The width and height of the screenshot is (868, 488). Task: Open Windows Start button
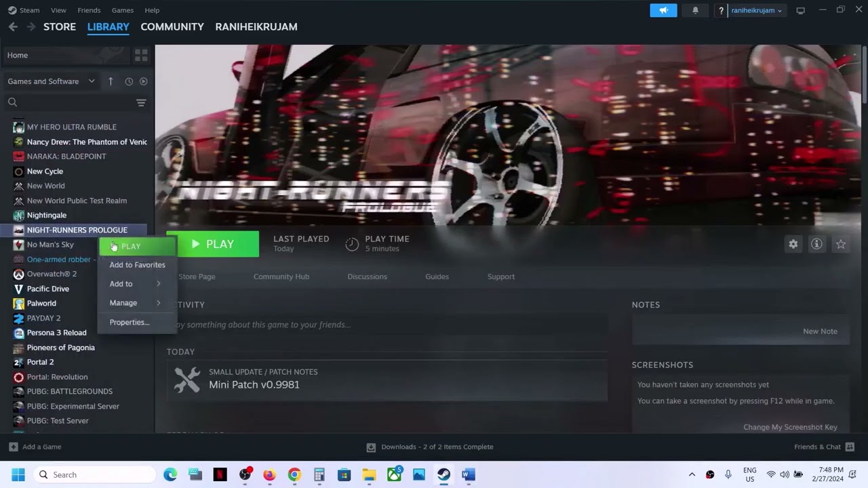18,474
